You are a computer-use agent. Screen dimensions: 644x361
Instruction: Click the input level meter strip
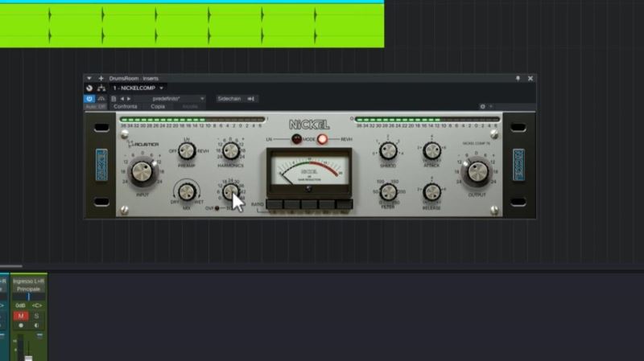[x=192, y=120]
